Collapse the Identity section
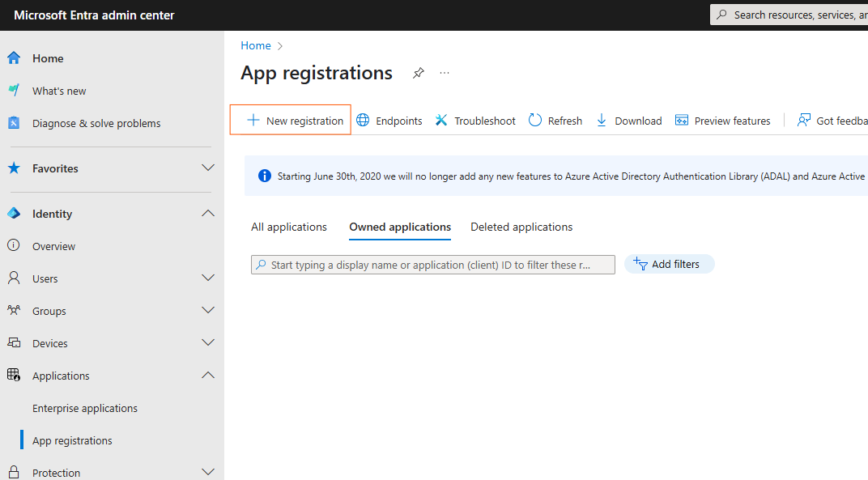Screen dimensions: 868x480 pyautogui.click(x=207, y=213)
